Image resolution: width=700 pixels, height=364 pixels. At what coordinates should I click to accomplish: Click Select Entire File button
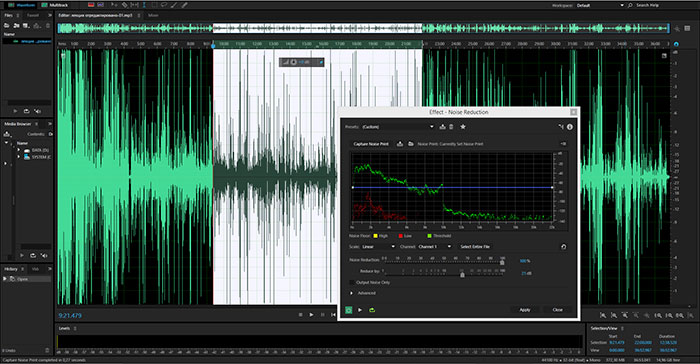click(x=475, y=247)
